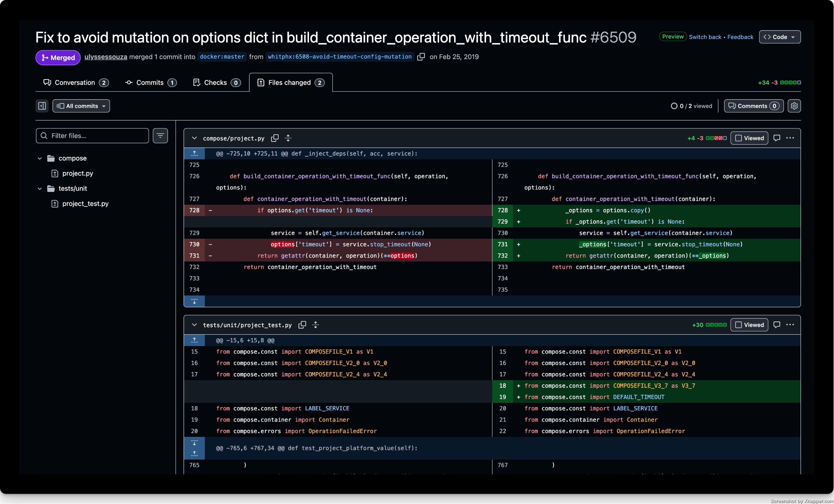The width and height of the screenshot is (834, 504).
Task: Open the All commits dropdown
Action: [x=81, y=106]
